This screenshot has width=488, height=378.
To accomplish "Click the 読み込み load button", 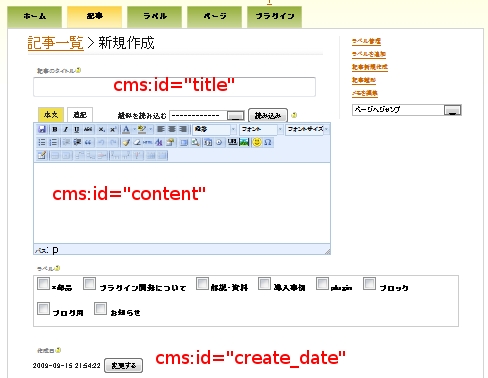I will [268, 116].
